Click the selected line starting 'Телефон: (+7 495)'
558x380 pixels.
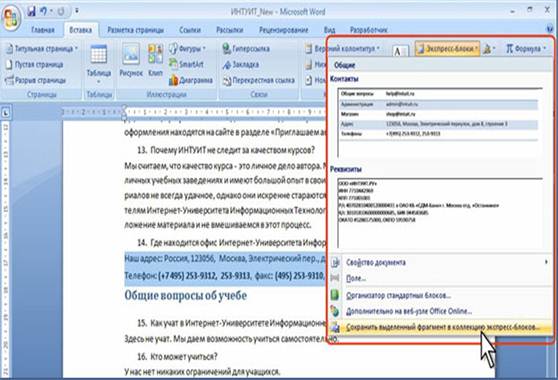tap(225, 275)
